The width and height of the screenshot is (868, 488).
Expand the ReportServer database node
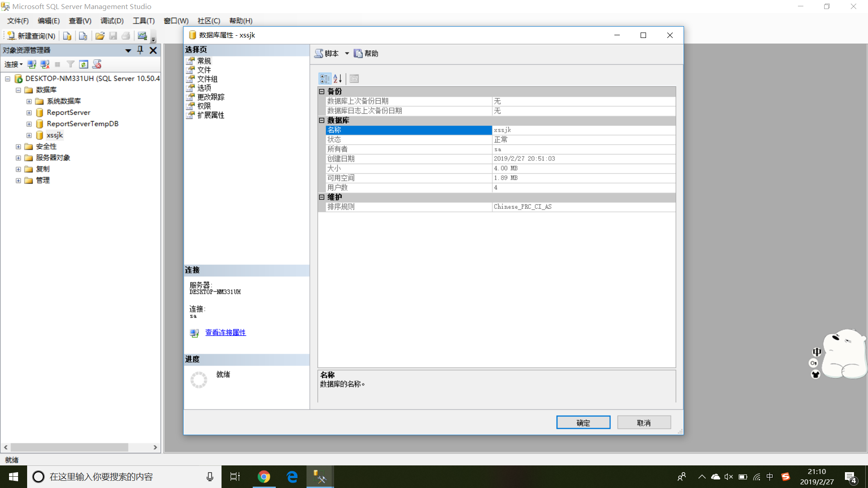pos(29,113)
